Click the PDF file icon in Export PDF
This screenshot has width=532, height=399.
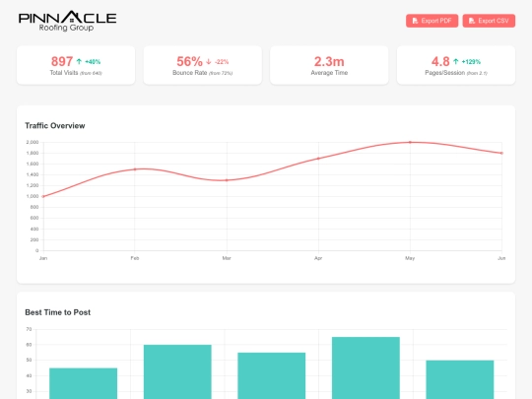415,21
